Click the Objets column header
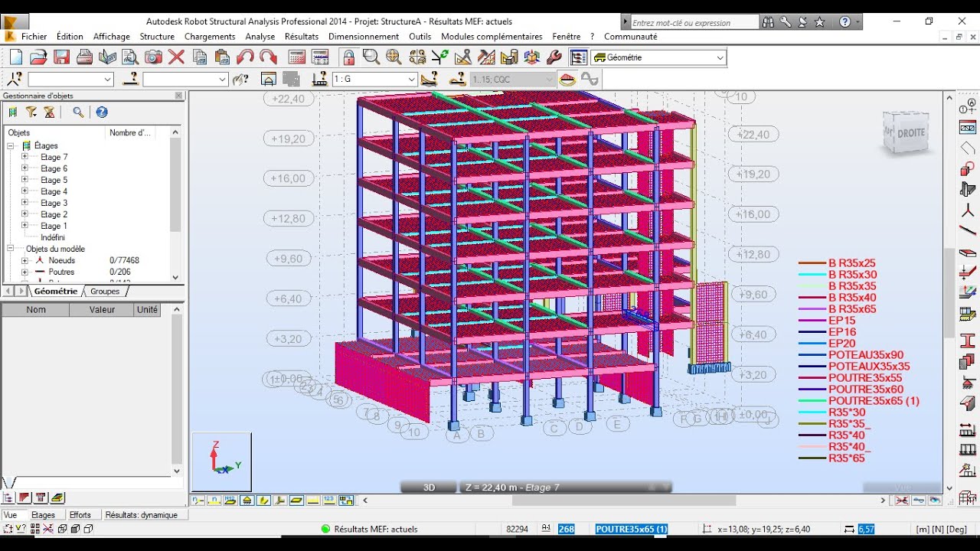 54,132
